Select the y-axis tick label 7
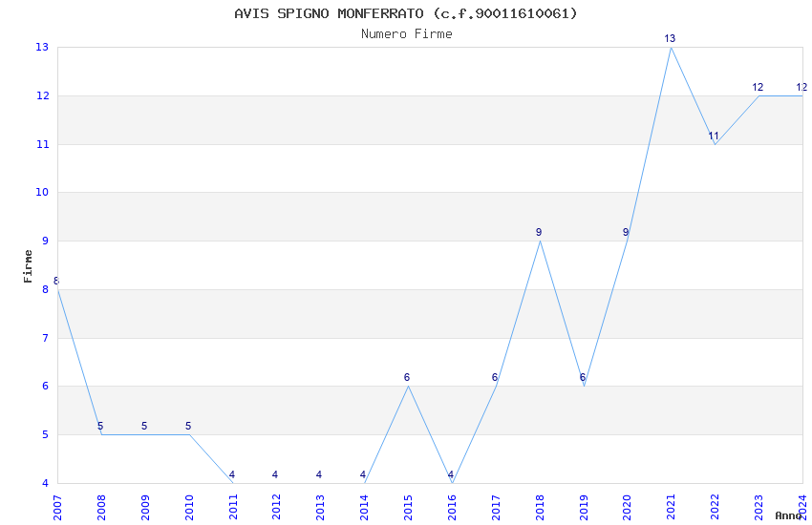This screenshot has height=525, width=812. 46,338
